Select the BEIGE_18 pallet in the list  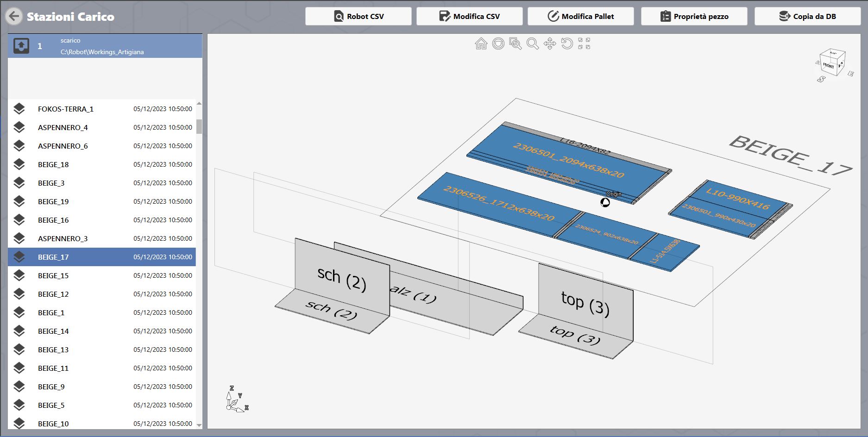pos(102,164)
